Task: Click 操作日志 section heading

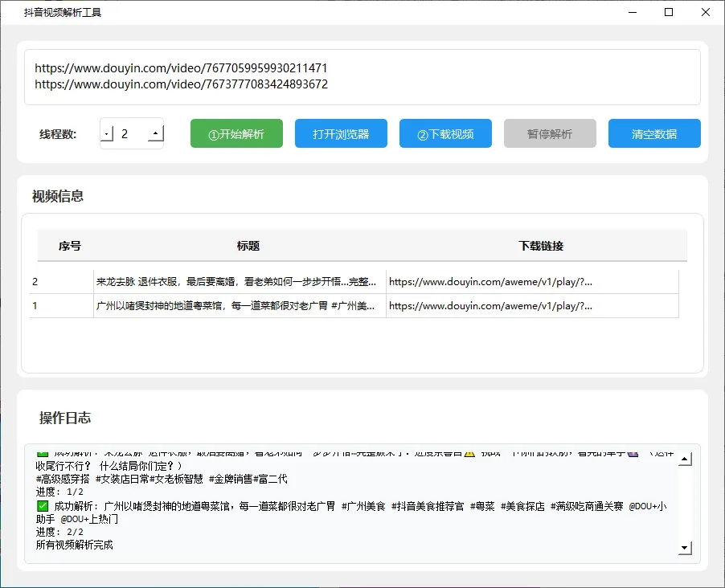Action: click(65, 418)
